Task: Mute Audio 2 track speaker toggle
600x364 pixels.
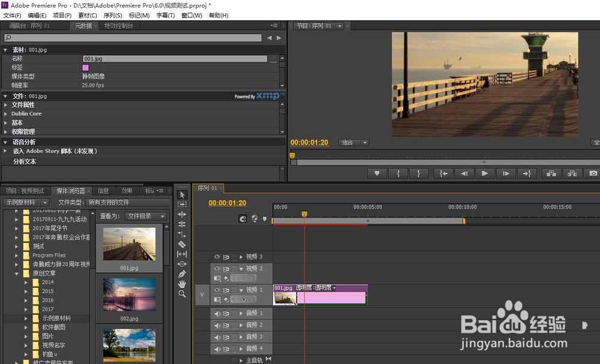Action: 217,326
